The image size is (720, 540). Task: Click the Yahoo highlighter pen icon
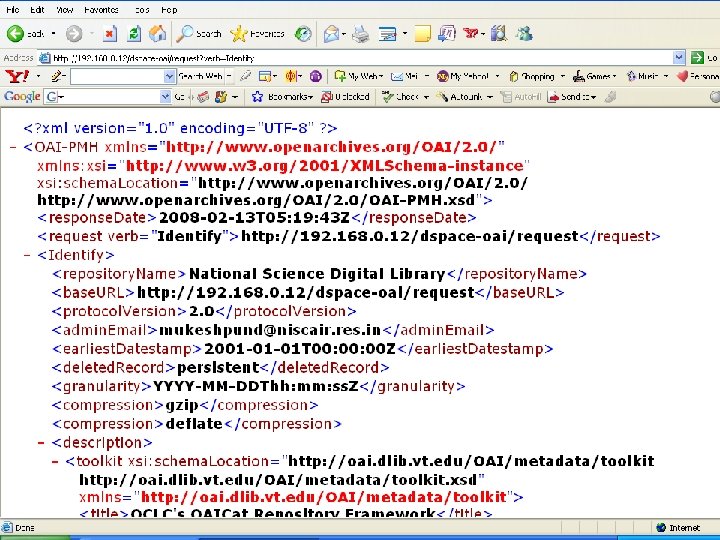click(x=246, y=76)
